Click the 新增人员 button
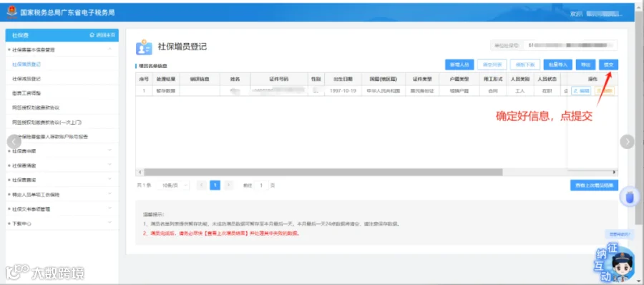 [x=459, y=65]
